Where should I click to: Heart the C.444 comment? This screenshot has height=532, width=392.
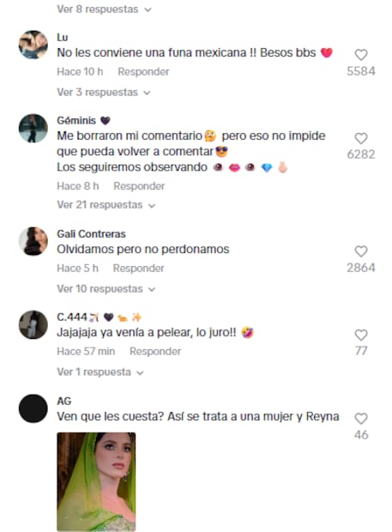[361, 335]
